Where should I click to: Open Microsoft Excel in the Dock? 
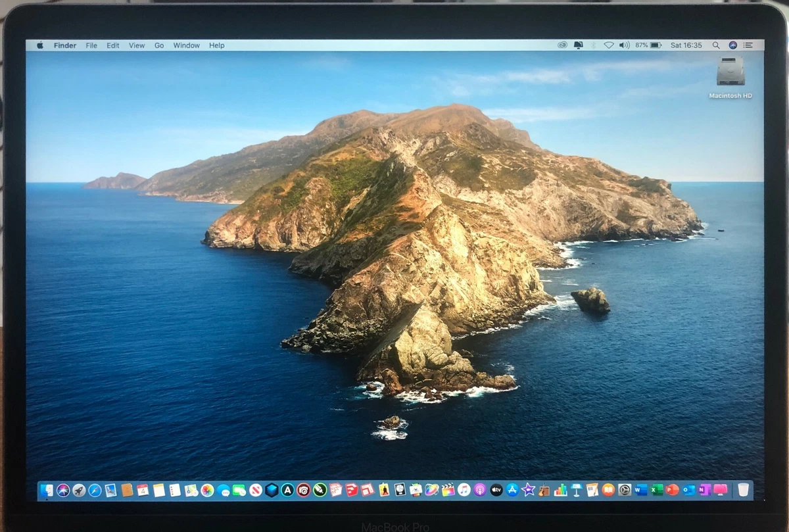(657, 489)
